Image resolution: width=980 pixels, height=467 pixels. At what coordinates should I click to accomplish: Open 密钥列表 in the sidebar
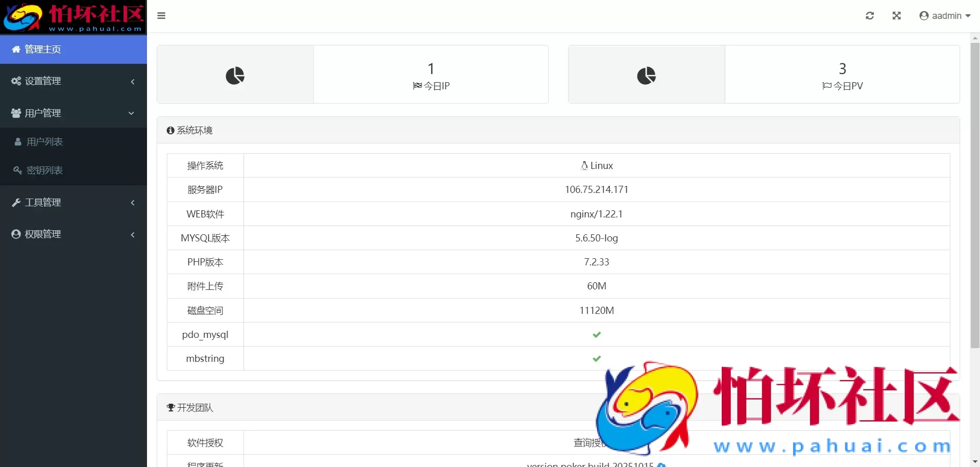(x=45, y=170)
